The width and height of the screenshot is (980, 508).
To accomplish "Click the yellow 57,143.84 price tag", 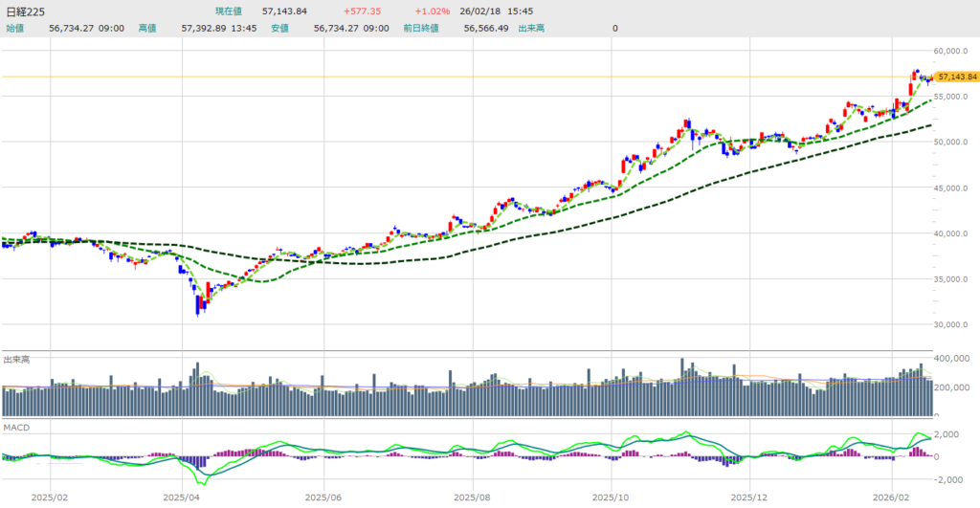I will pyautogui.click(x=957, y=76).
